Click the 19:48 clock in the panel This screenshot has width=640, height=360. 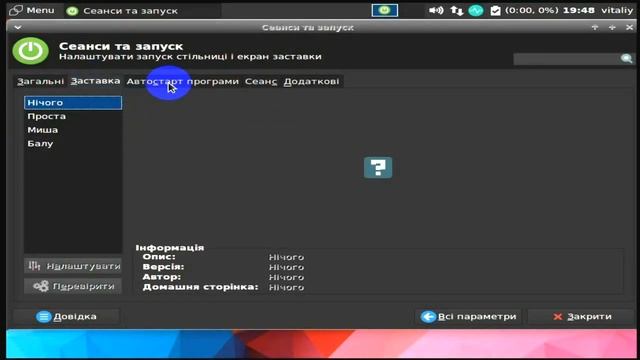[578, 10]
